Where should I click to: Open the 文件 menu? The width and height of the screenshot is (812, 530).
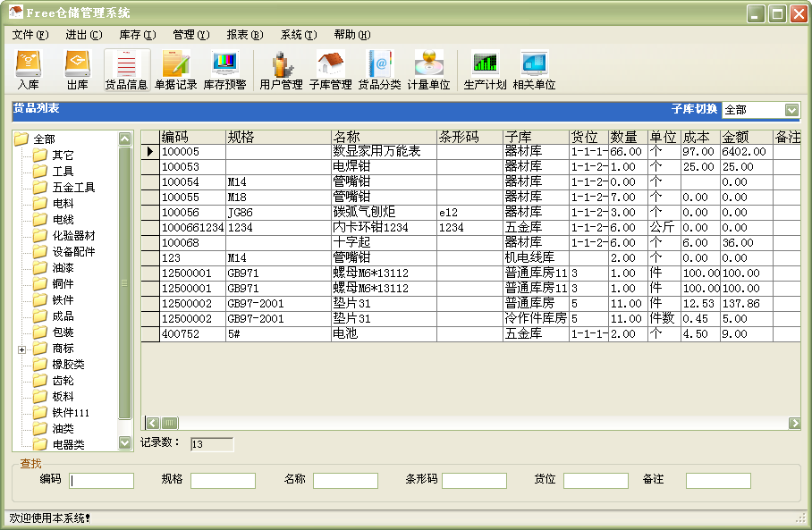(30, 35)
